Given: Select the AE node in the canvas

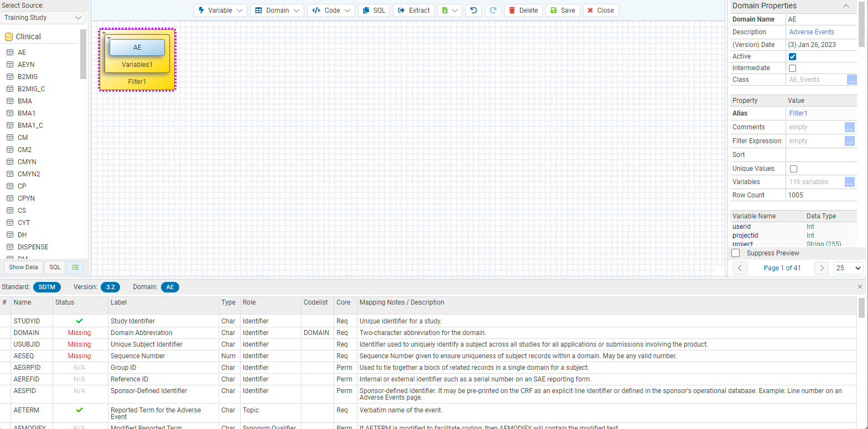Looking at the screenshot, I should click(137, 48).
